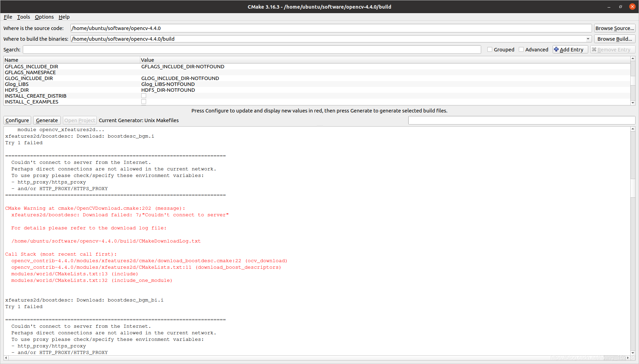Select the GFLAGS_INCLUDE_DIR entry name
Viewport: 639px width, 364px height.
(31, 67)
